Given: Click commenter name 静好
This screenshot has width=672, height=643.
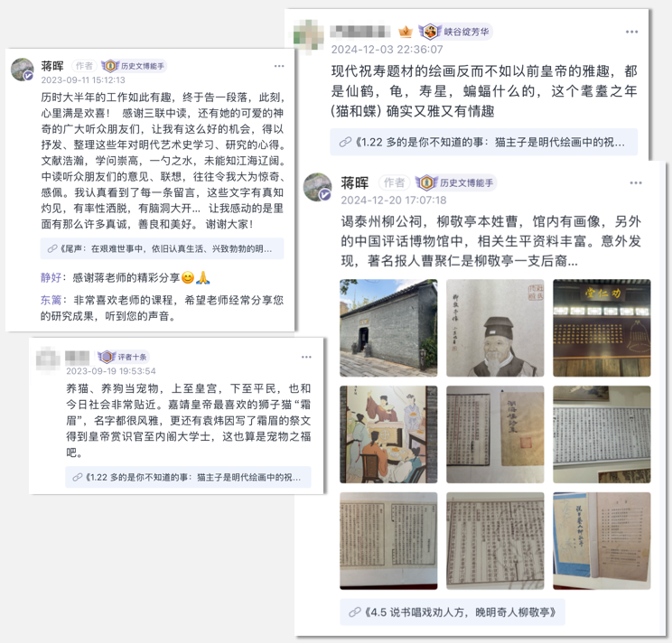Looking at the screenshot, I should pos(51,277).
